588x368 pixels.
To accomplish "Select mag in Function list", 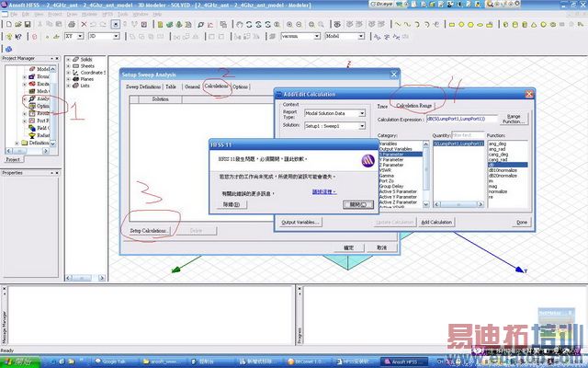I will [493, 186].
